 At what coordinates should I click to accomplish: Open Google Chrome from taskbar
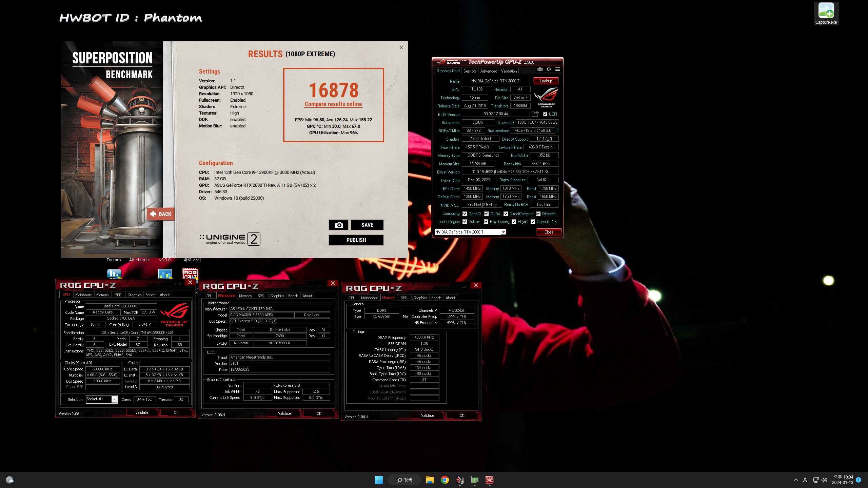point(445,480)
